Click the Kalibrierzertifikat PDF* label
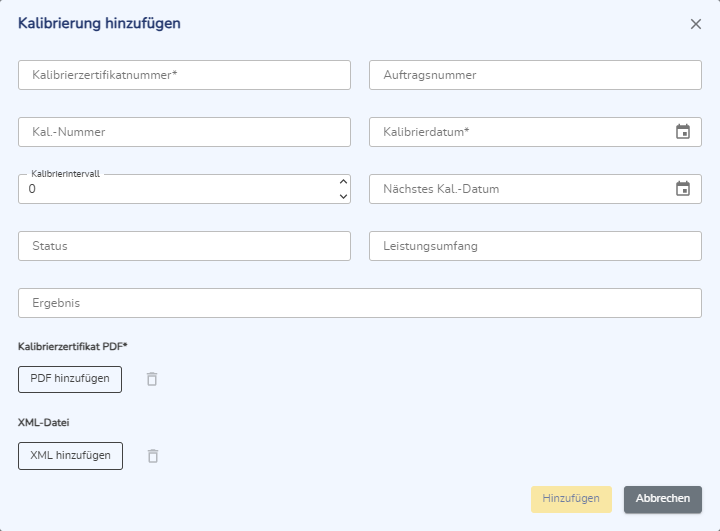This screenshot has width=720, height=531. click(73, 347)
